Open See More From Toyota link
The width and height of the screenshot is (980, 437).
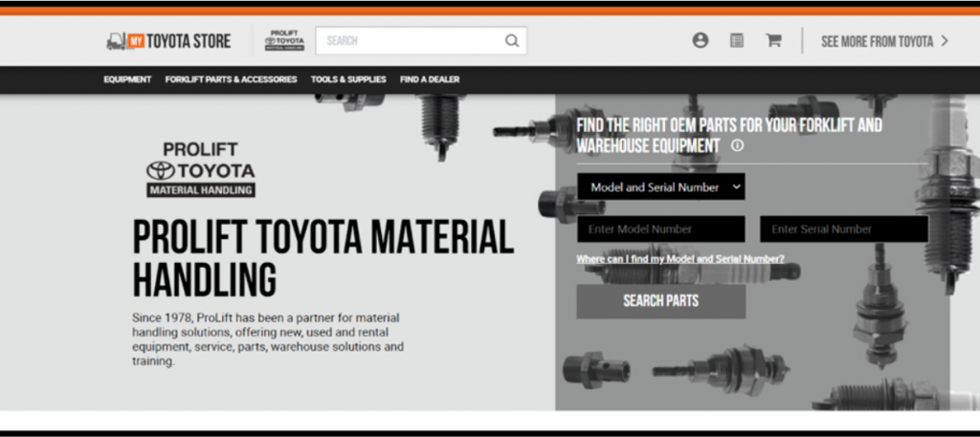point(884,41)
